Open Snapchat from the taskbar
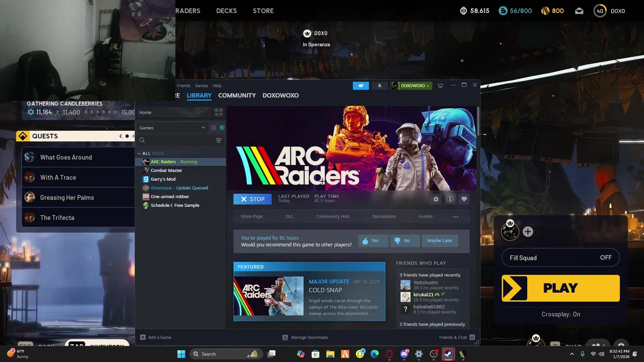The height and width of the screenshot is (362, 644). 360,354
